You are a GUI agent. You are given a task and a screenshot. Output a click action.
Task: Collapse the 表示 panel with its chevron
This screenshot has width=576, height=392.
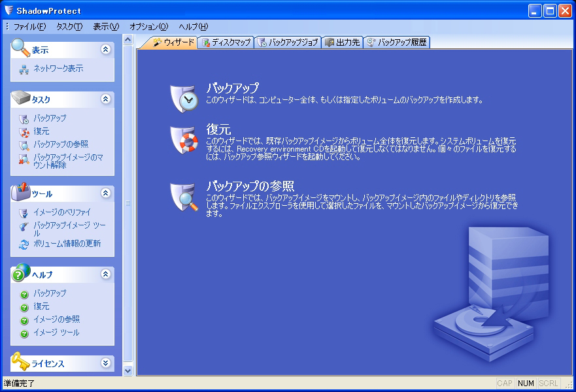coord(105,49)
